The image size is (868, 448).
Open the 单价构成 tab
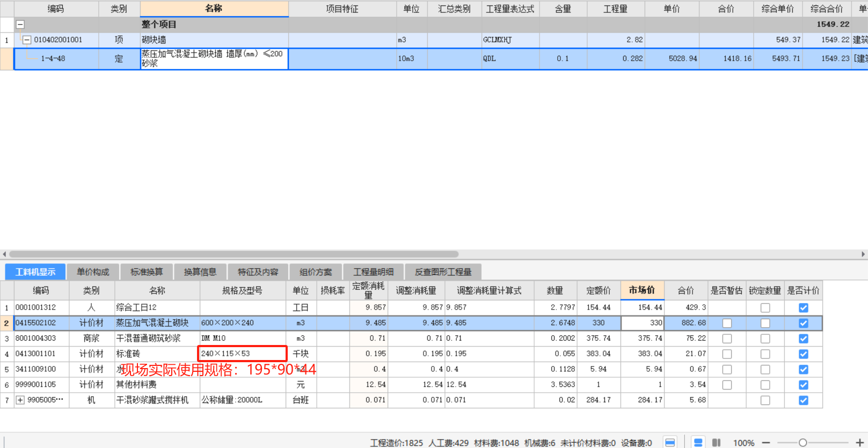[x=93, y=272]
